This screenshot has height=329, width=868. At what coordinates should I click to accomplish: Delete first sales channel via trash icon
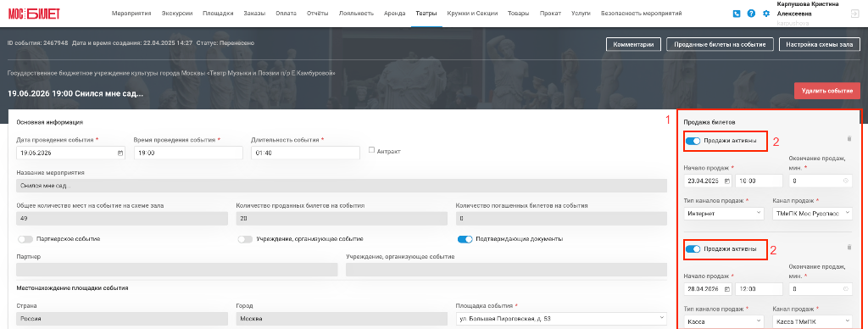tap(849, 139)
